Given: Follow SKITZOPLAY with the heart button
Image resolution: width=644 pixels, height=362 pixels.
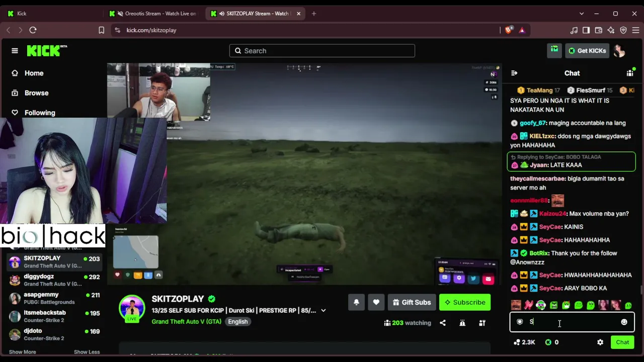Looking at the screenshot, I should 376,302.
